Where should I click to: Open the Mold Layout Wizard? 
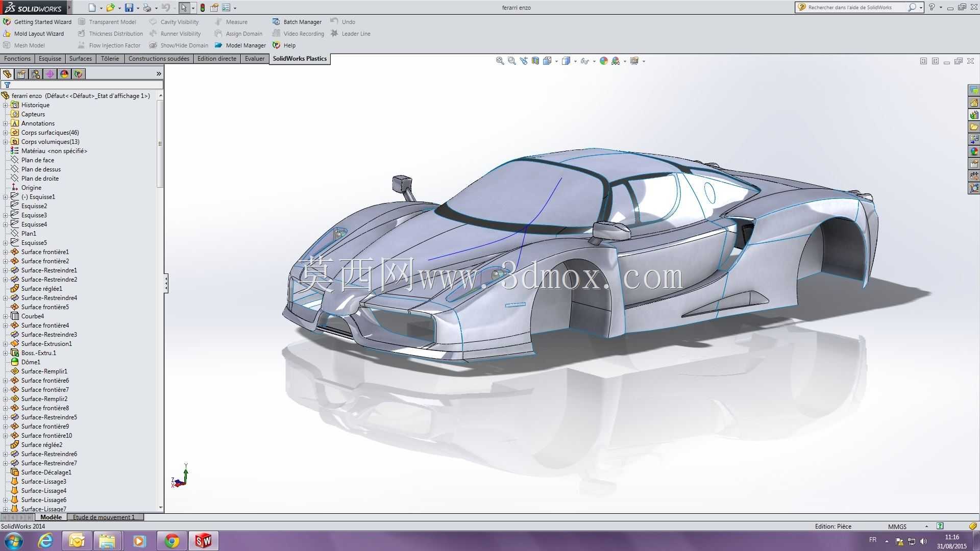click(34, 34)
